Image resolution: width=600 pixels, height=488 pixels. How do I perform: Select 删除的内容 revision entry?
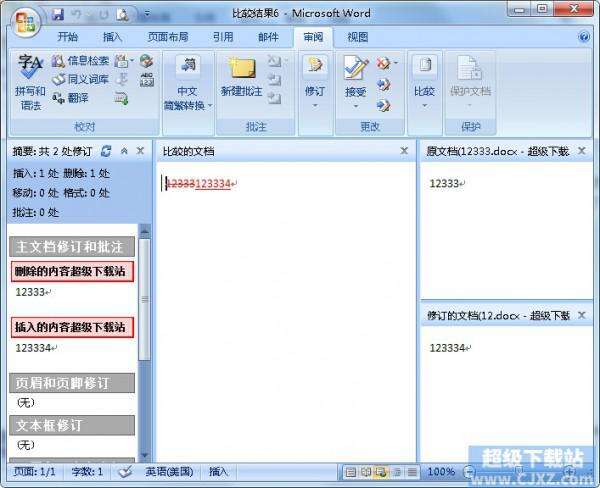[72, 271]
